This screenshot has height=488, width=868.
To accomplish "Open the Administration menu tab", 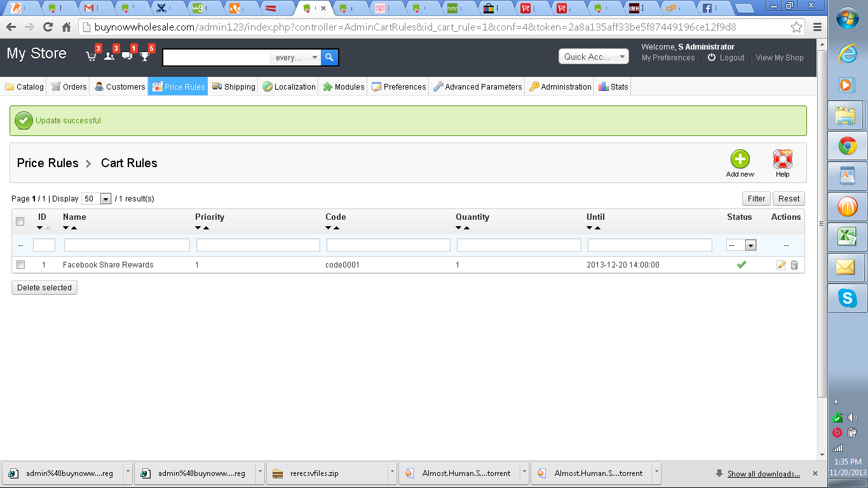I will (560, 86).
